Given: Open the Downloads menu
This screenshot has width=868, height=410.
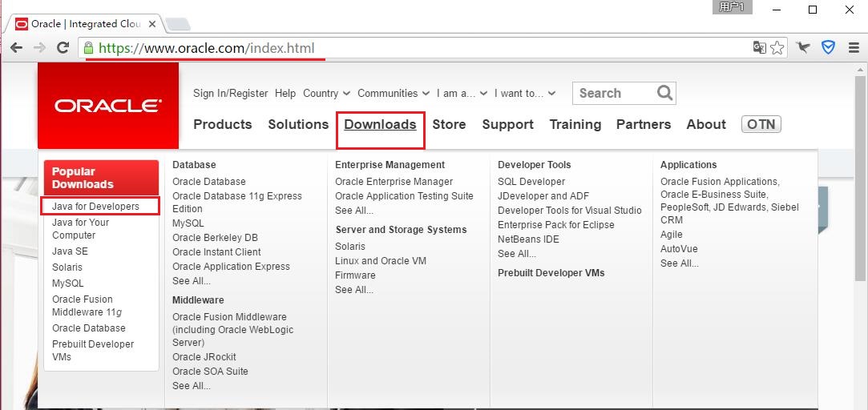Looking at the screenshot, I should coord(381,124).
